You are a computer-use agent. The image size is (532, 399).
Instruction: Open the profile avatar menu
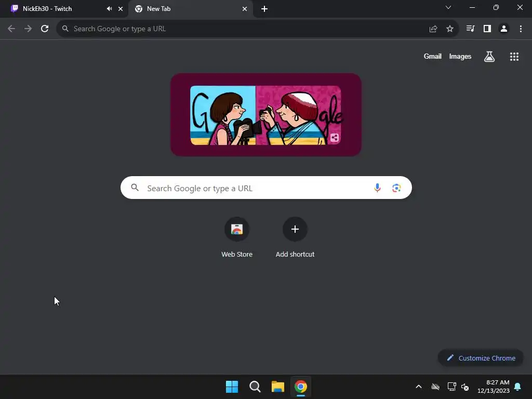tap(504, 29)
